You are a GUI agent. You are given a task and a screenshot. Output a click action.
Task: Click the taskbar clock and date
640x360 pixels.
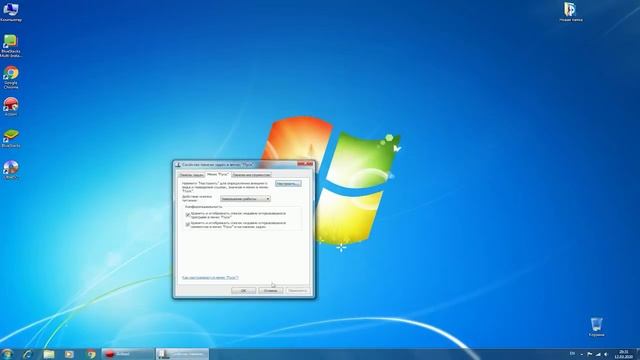click(x=624, y=354)
